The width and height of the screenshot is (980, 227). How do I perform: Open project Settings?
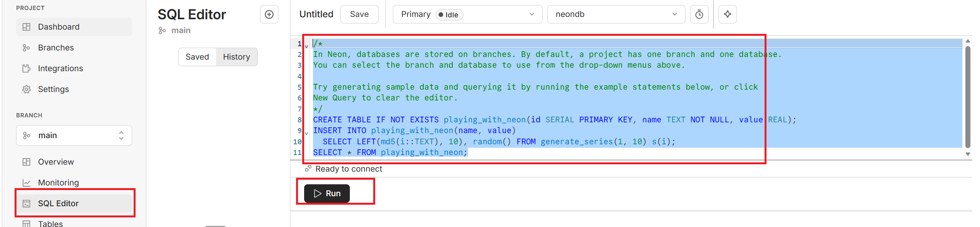pyautogui.click(x=74, y=89)
